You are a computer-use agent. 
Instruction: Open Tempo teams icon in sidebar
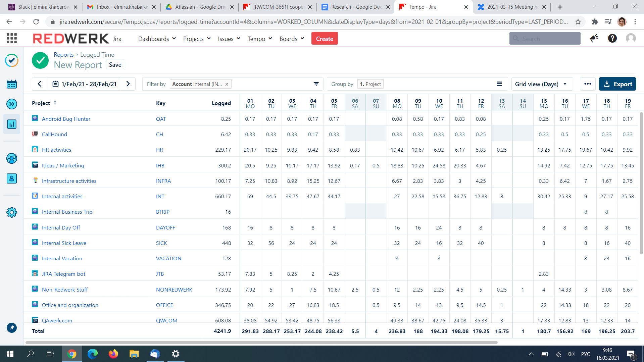click(x=12, y=158)
